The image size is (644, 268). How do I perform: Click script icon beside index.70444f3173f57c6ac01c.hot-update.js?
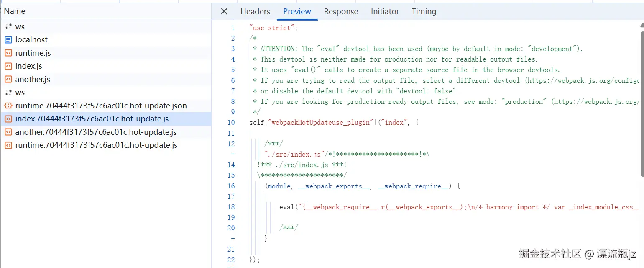point(8,119)
